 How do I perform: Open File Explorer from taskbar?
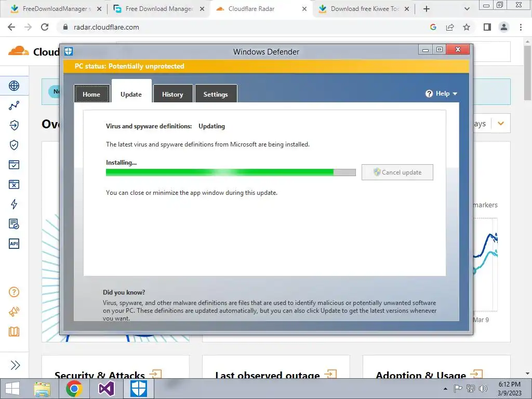pyautogui.click(x=42, y=389)
